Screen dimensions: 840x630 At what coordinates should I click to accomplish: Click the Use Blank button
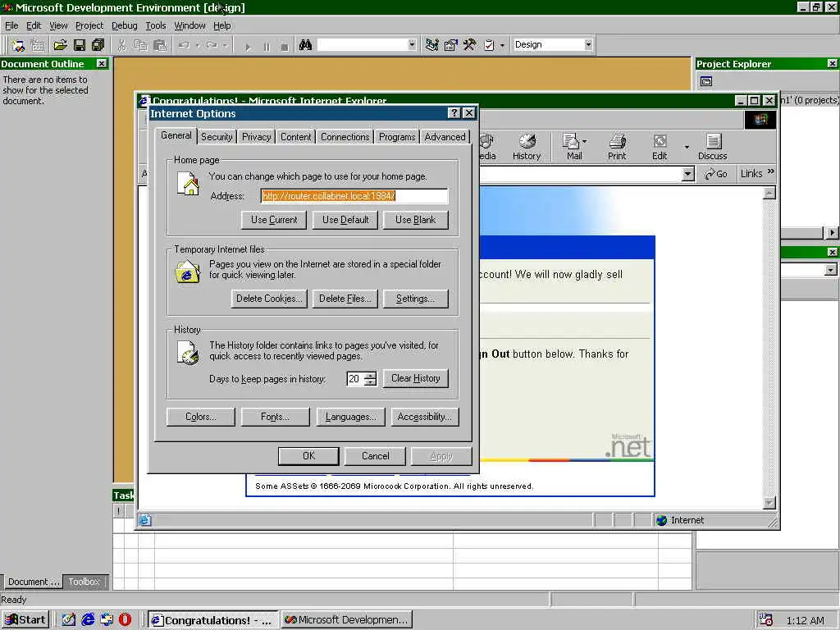[416, 220]
